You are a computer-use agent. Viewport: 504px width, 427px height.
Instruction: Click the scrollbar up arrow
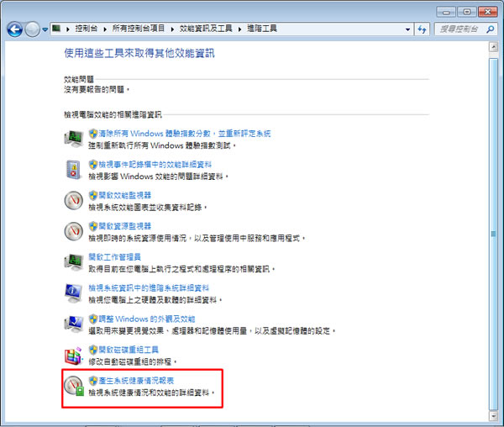(493, 47)
